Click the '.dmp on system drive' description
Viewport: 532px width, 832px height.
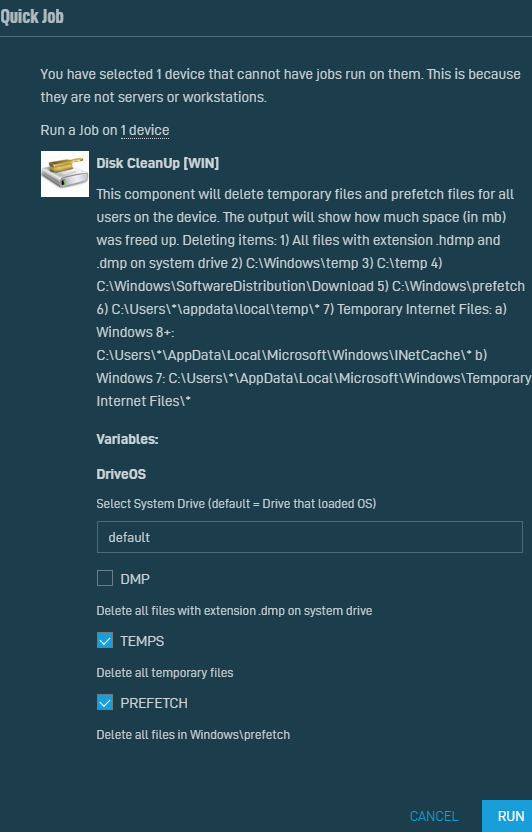[234, 611]
